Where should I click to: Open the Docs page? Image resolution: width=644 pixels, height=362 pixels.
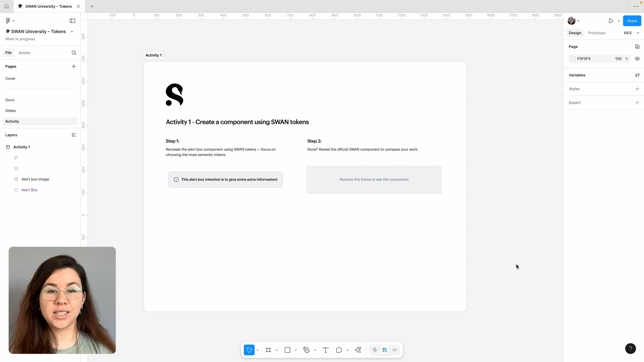(40, 100)
